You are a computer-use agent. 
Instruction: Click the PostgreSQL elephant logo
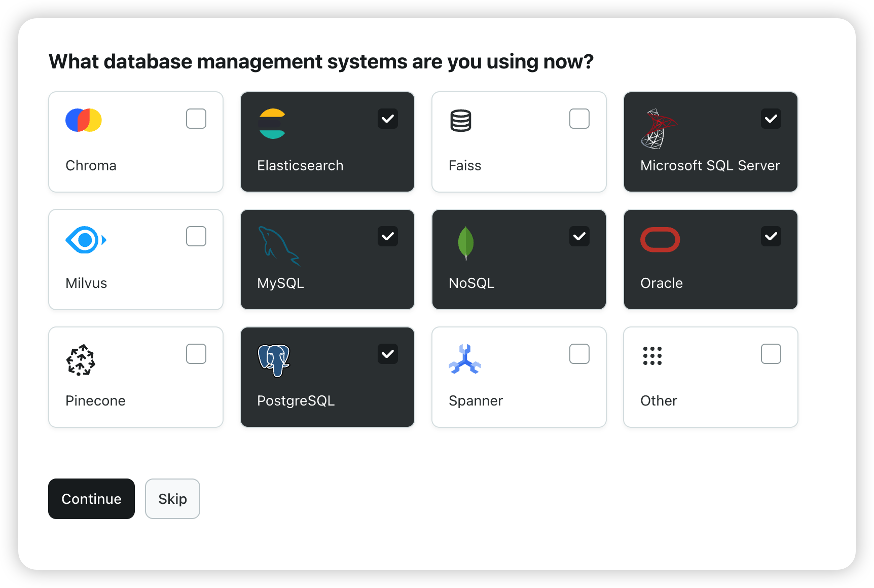tap(274, 360)
